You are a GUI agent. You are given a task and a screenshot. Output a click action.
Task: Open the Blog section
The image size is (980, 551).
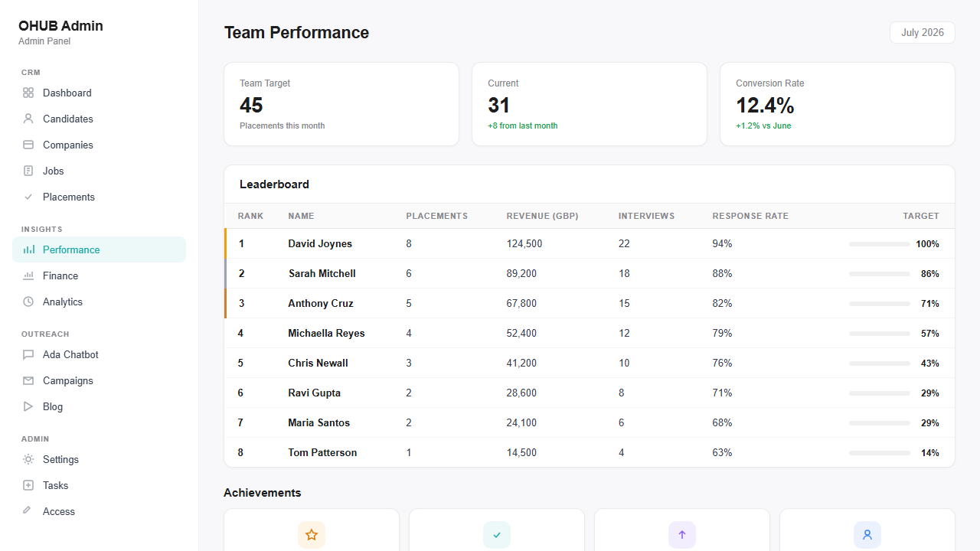99,406
